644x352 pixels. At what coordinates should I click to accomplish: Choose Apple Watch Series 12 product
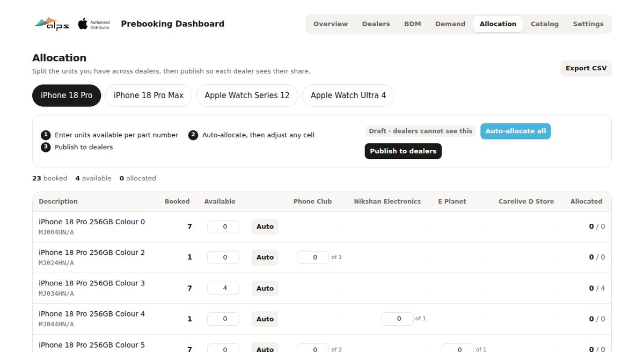pos(247,96)
